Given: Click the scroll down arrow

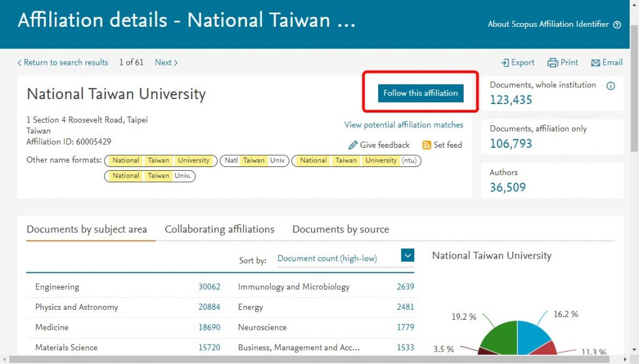Looking at the screenshot, I should coord(635,350).
